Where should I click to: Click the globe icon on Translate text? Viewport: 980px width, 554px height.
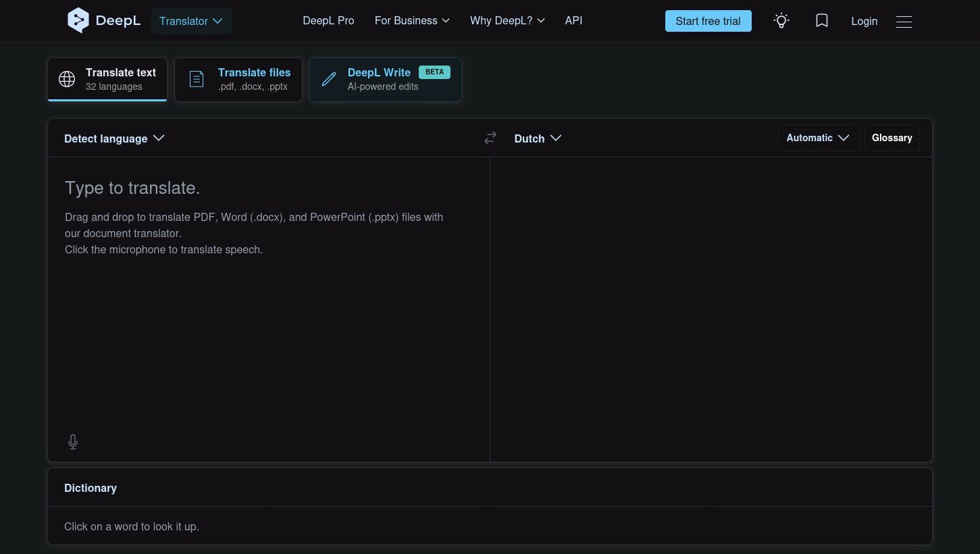pyautogui.click(x=67, y=79)
